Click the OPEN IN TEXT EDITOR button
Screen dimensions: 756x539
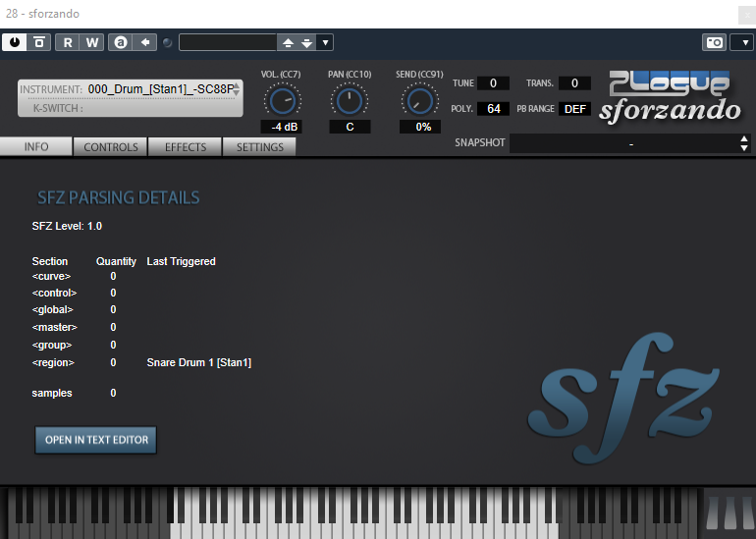[96, 440]
